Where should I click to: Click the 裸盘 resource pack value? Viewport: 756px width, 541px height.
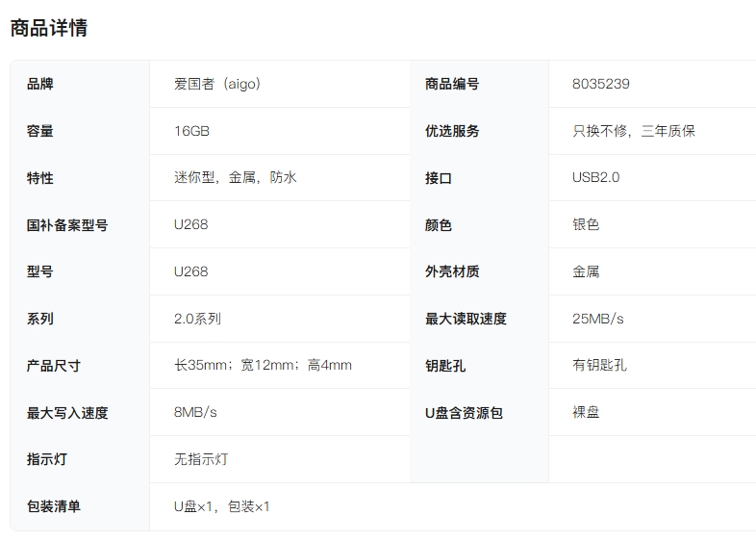click(x=586, y=412)
